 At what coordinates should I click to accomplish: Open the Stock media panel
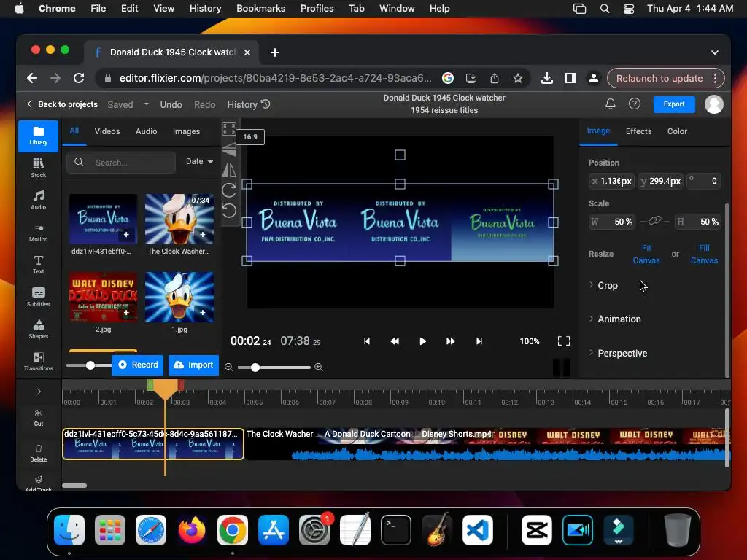pyautogui.click(x=38, y=168)
